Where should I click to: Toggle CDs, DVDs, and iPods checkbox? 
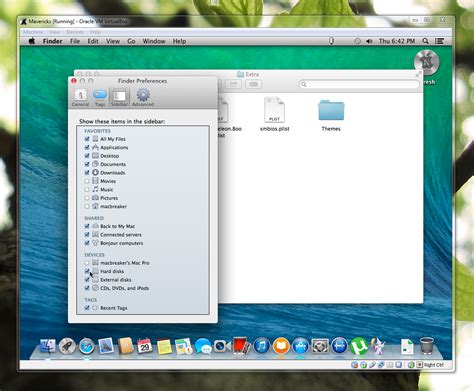(x=87, y=288)
